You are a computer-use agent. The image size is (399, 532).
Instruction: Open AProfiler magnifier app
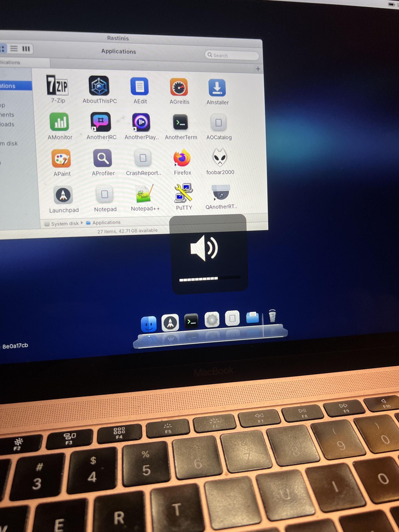coord(103,158)
